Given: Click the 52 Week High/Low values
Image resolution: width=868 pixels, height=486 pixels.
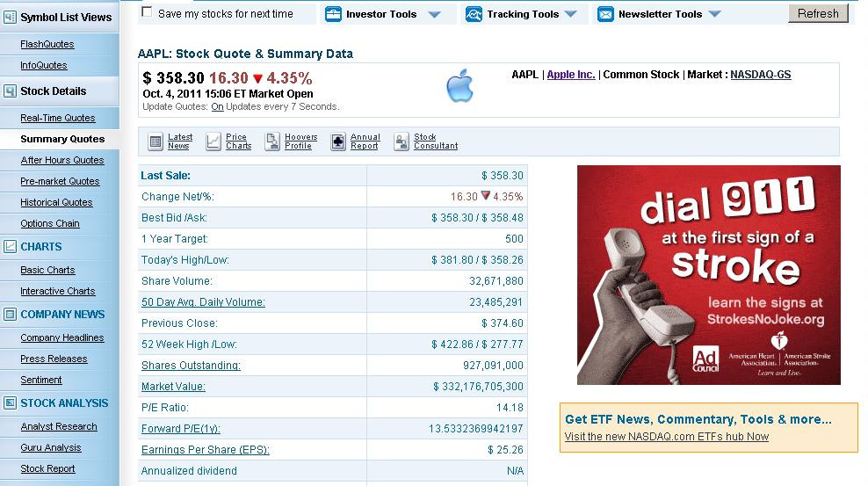Looking at the screenshot, I should point(477,345).
